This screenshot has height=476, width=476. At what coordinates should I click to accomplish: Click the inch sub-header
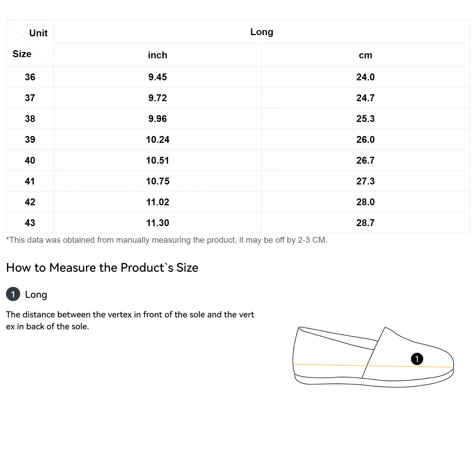pos(157,55)
